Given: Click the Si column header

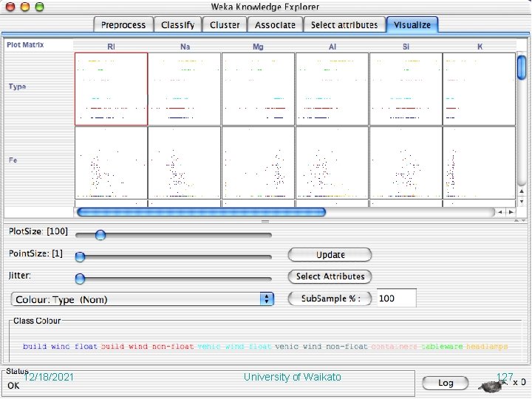Looking at the screenshot, I should [x=406, y=47].
